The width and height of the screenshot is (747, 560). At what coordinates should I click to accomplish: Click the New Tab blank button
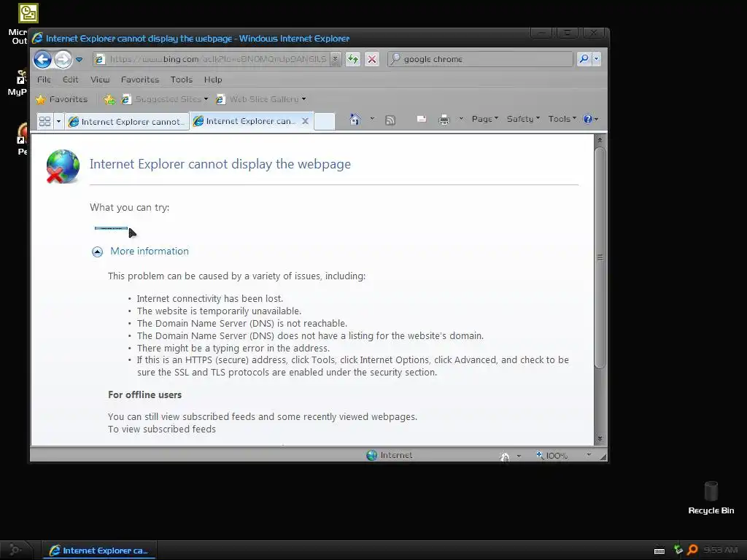325,122
